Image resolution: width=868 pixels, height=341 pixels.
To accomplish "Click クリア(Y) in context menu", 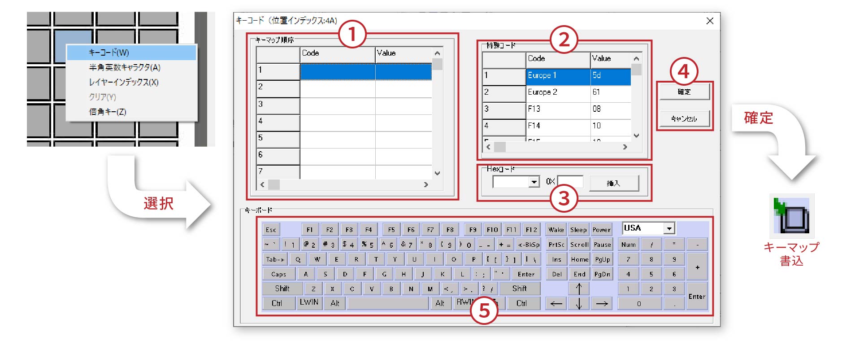I will point(131,97).
